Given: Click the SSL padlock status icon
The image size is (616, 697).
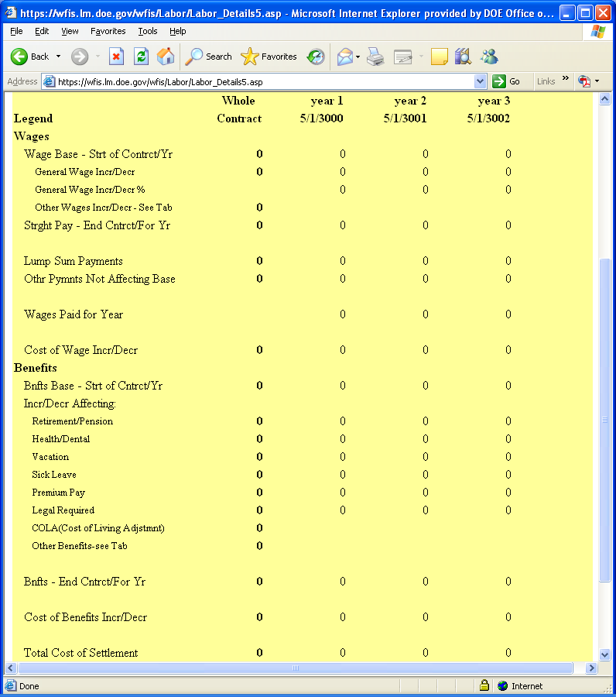Looking at the screenshot, I should pyautogui.click(x=484, y=685).
